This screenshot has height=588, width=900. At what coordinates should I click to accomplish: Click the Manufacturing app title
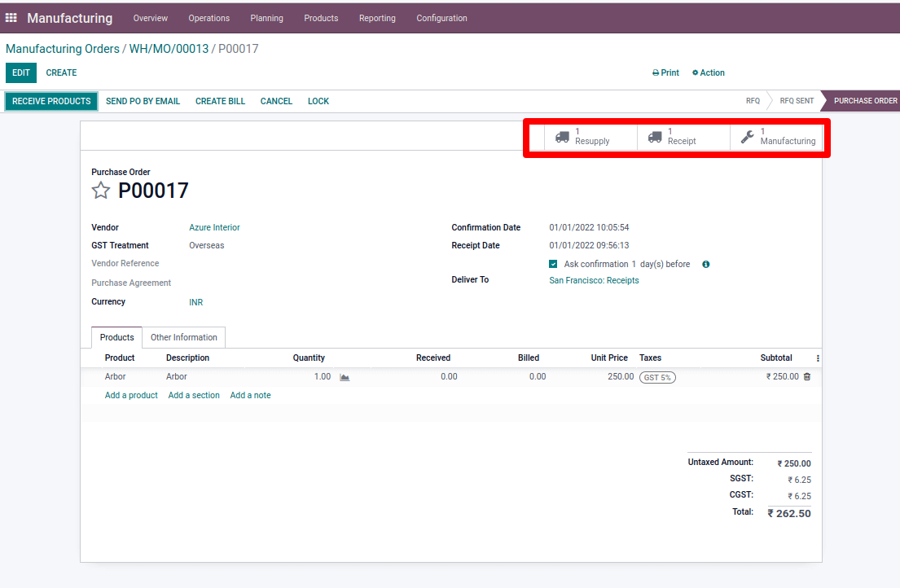(x=70, y=19)
